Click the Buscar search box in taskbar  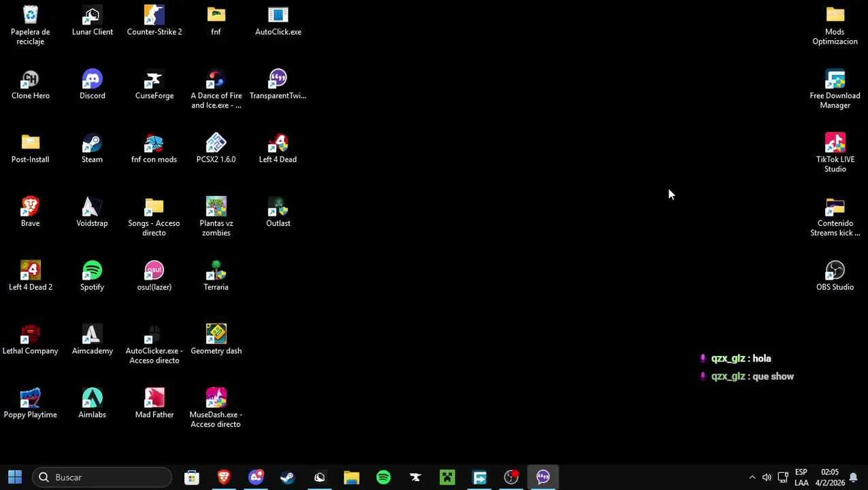(102, 477)
